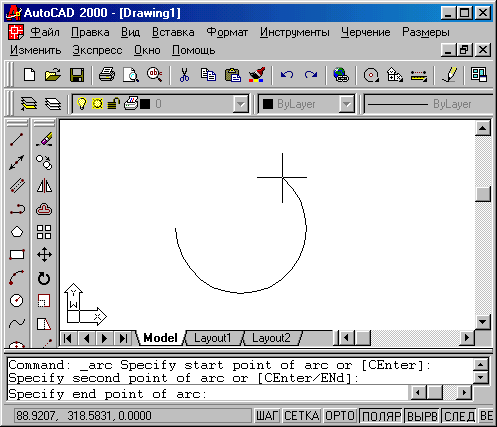The height and width of the screenshot is (427, 497).
Task: Select the Copy Object tool
Action: point(44,163)
